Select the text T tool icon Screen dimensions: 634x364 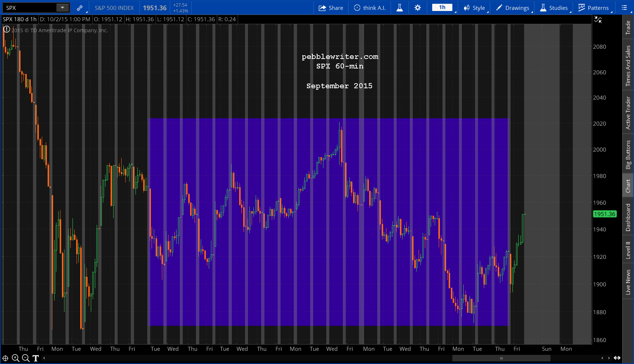click(x=36, y=358)
